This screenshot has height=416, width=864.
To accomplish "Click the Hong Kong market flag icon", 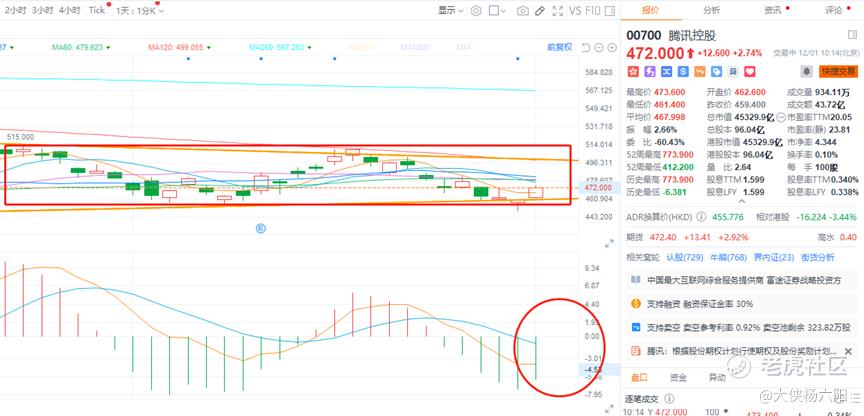I will point(634,71).
